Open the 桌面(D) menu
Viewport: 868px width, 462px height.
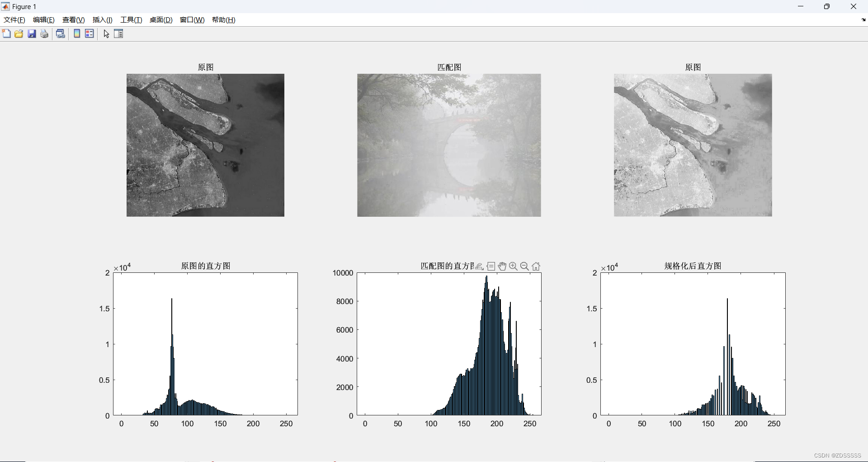point(161,19)
